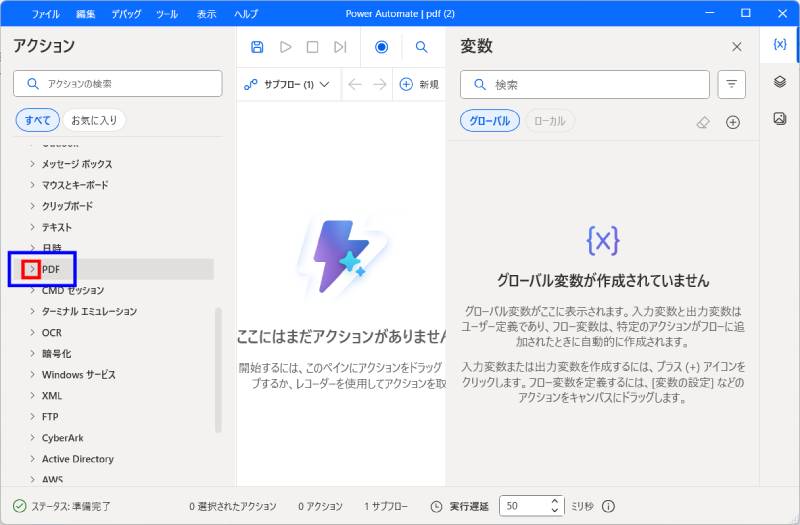800x525 pixels.
Task: Expand the FTP group chevron
Action: pos(32,416)
